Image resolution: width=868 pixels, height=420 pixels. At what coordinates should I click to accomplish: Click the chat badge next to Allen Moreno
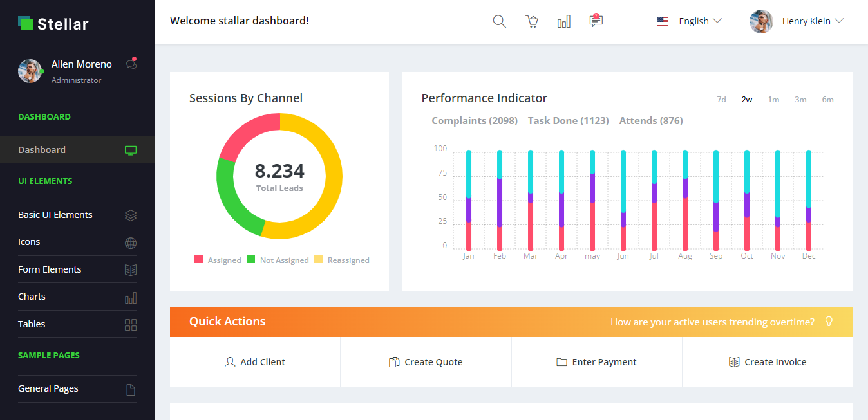pos(131,64)
